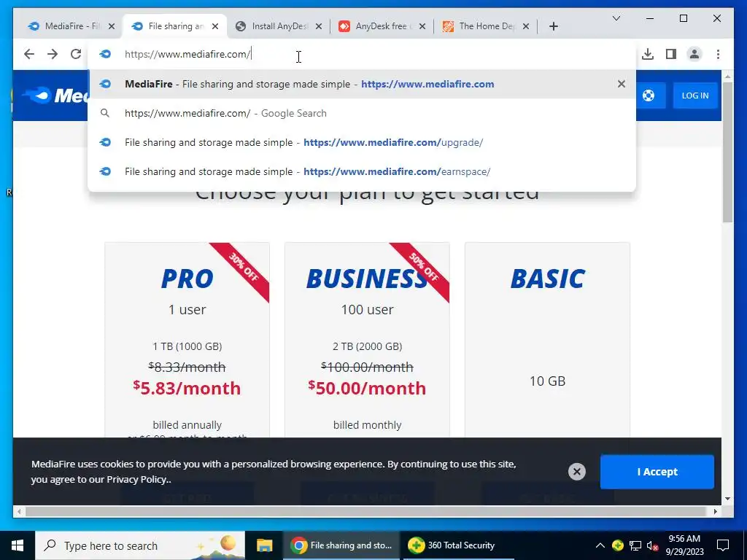Viewport: 747px width, 560px height.
Task: Choose the Google Search suggestion
Action: (362, 113)
